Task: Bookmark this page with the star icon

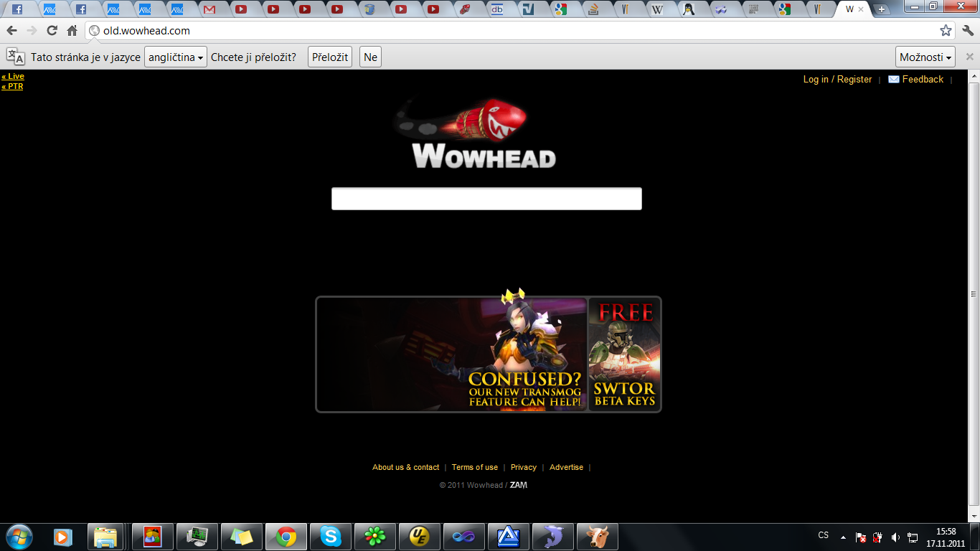Action: click(946, 31)
